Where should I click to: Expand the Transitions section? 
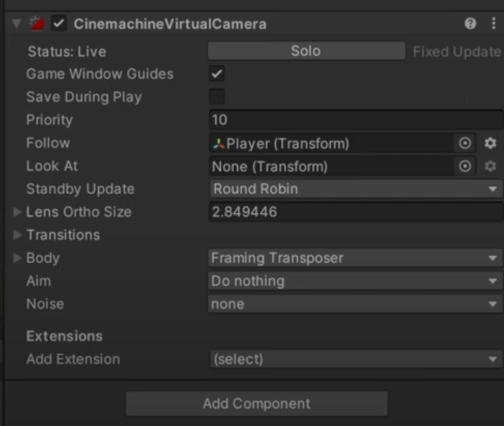(18, 235)
